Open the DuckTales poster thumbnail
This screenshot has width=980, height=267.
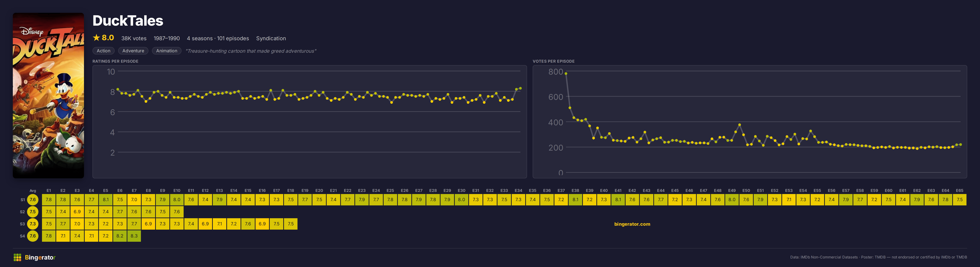(48, 95)
